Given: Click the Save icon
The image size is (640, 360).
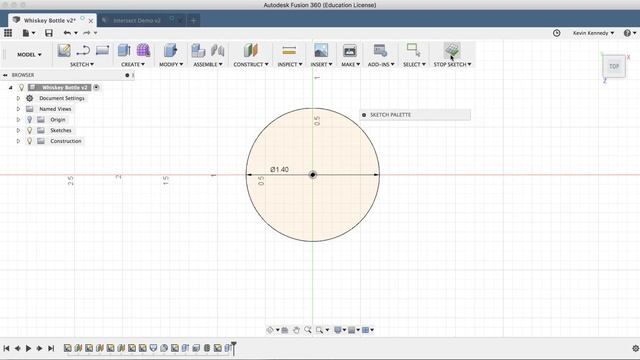Looking at the screenshot, I should (x=49, y=33).
